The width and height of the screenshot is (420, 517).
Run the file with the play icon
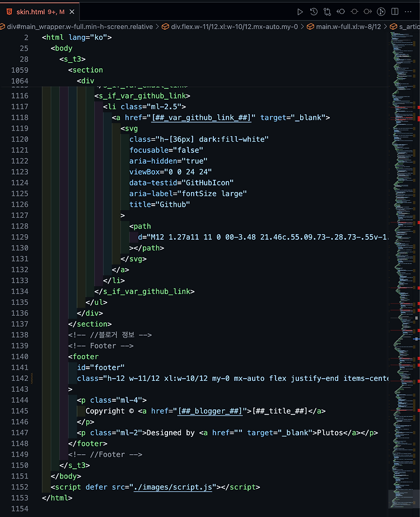[x=300, y=12]
